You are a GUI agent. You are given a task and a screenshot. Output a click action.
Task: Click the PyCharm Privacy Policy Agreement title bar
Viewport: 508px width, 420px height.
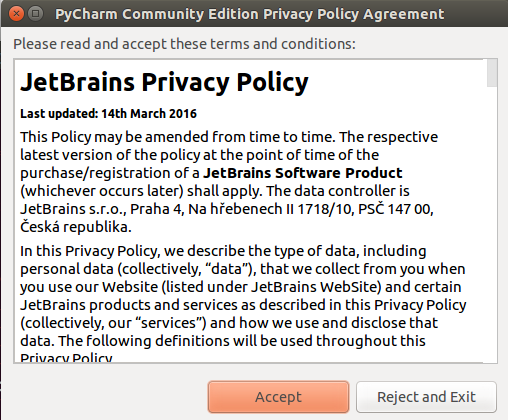click(x=250, y=14)
